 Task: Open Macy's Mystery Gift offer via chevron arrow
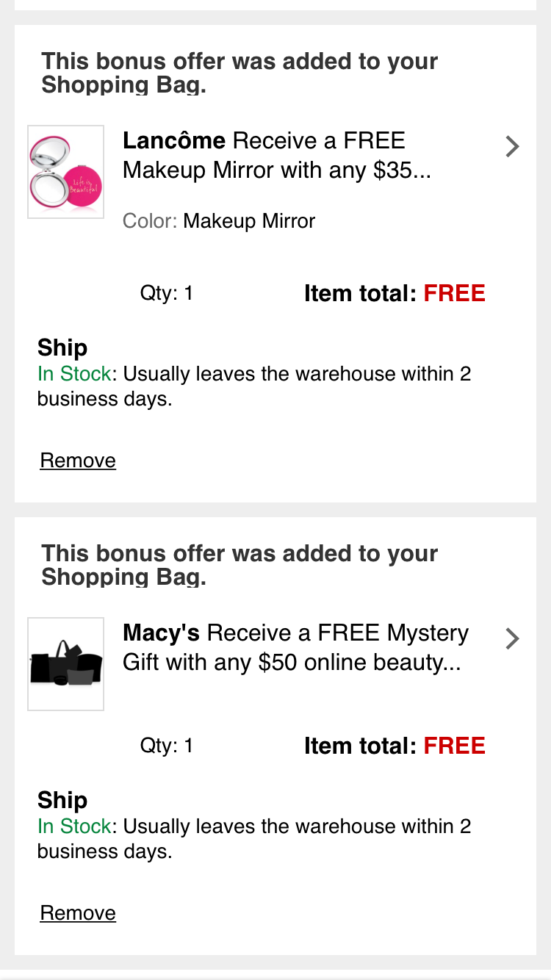click(x=513, y=639)
